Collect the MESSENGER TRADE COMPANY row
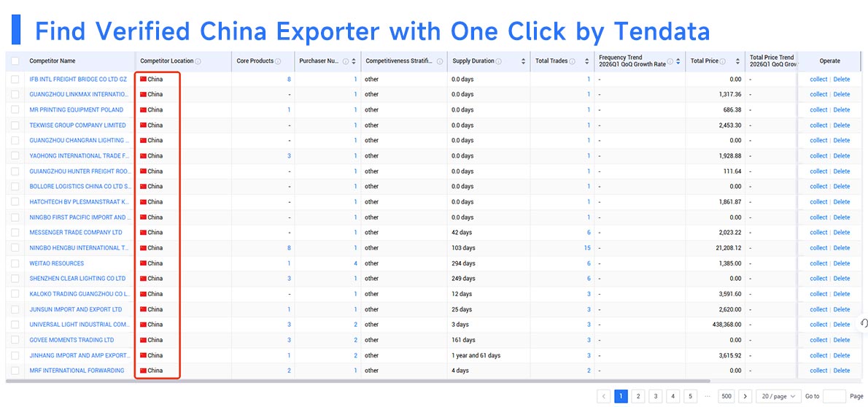The height and width of the screenshot is (407, 868). 818,233
